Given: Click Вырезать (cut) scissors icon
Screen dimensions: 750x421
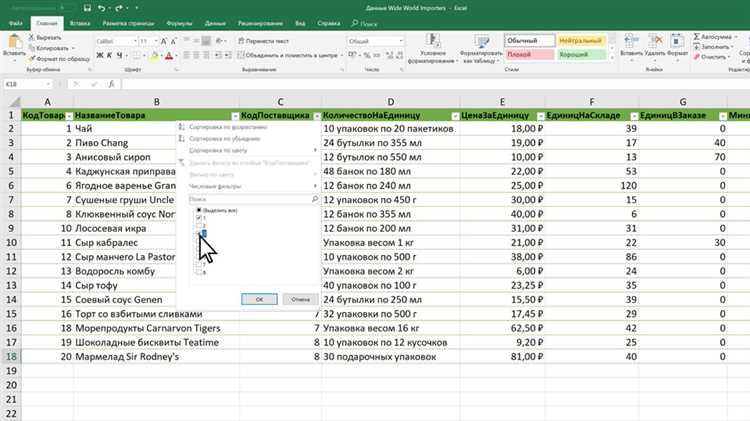Looking at the screenshot, I should point(32,37).
